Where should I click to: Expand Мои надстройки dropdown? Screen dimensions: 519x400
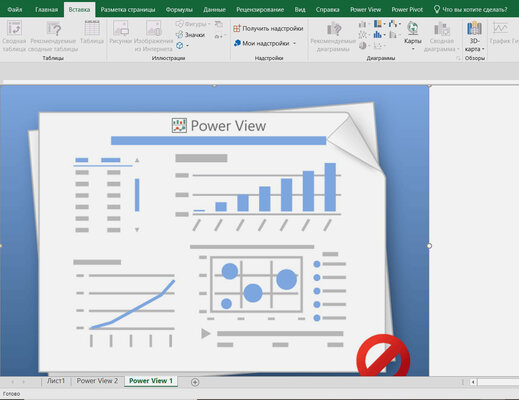pos(265,43)
